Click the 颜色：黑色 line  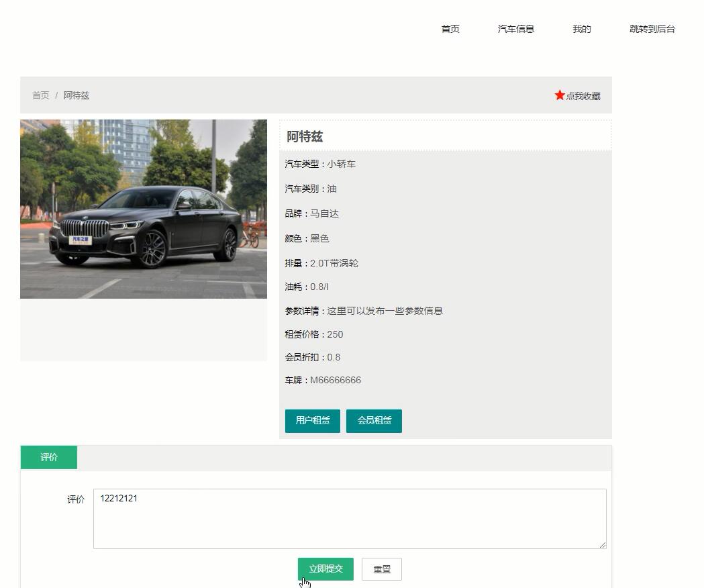click(307, 238)
